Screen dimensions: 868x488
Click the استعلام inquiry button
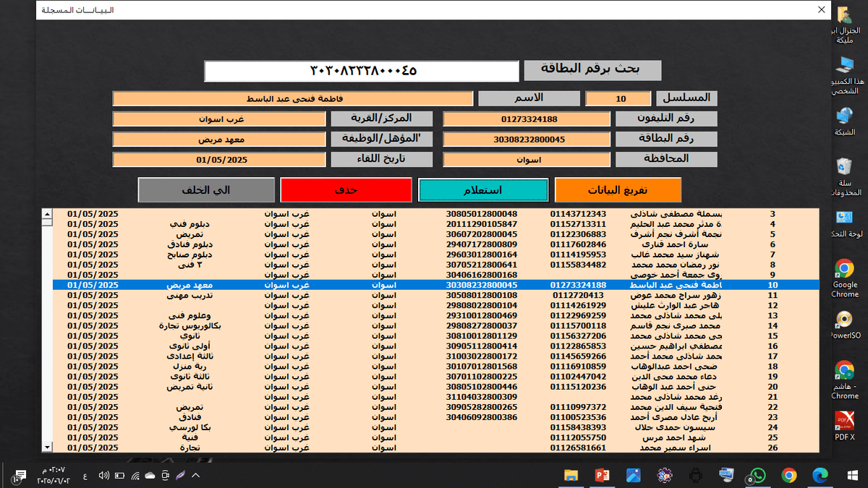coord(483,189)
